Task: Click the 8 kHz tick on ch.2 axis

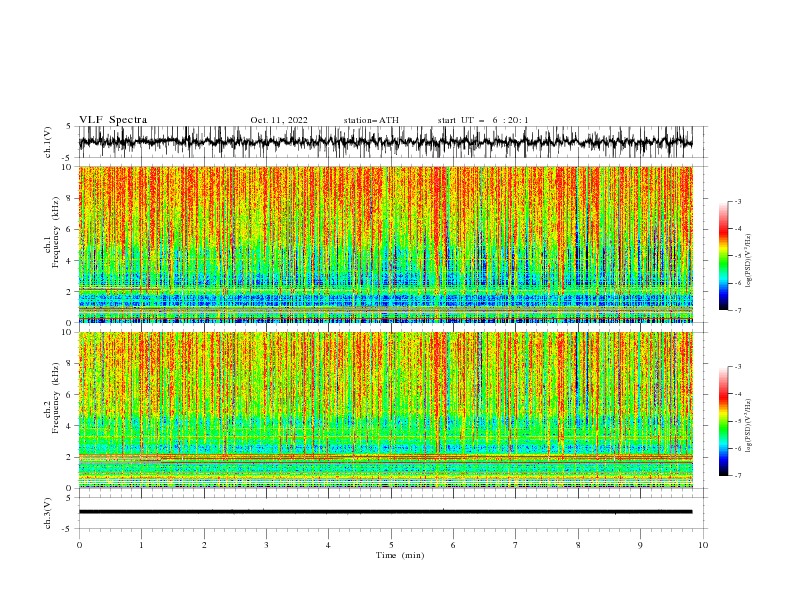Action: click(x=70, y=364)
